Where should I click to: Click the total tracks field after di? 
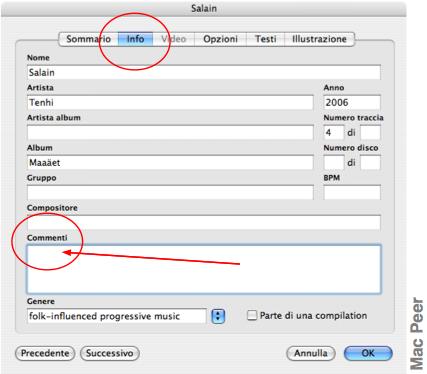coord(370,132)
